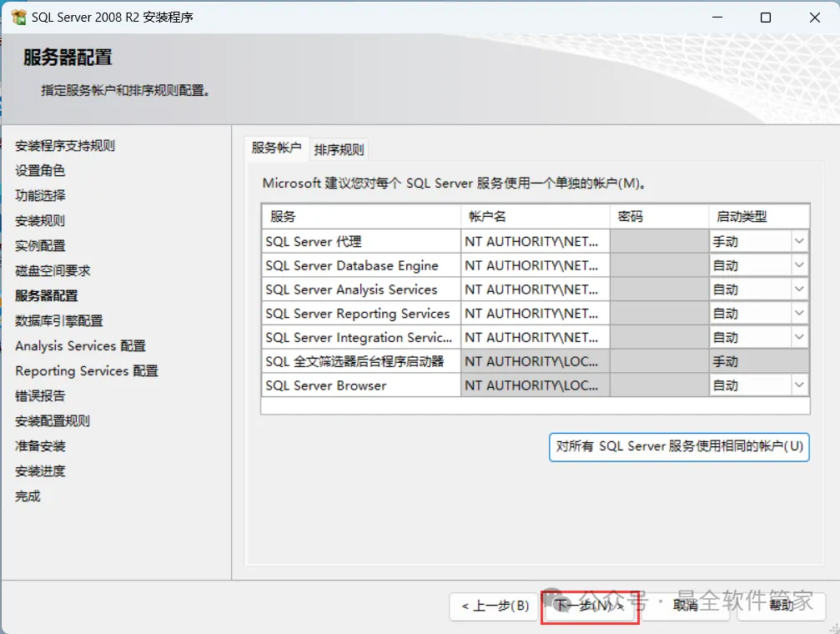Click account name cell for Database Engine
840x634 pixels.
[536, 265]
